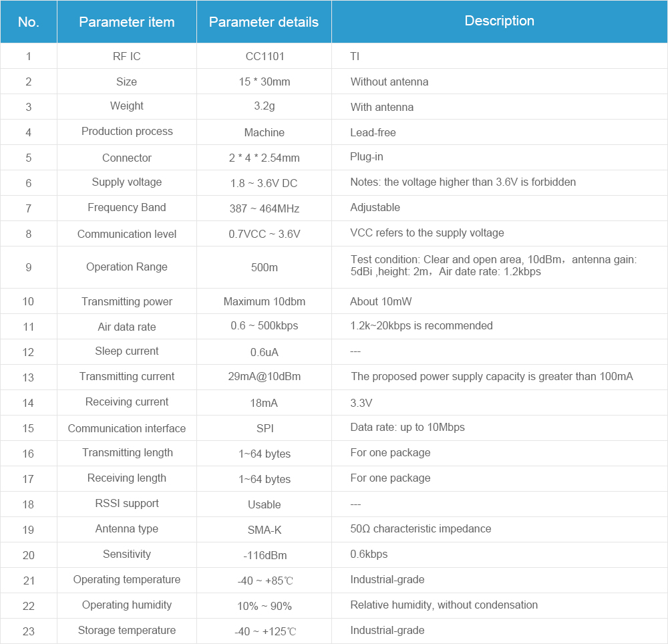Select the 'Storage temperature' parameter cell
668x644 pixels.
pyautogui.click(x=127, y=631)
